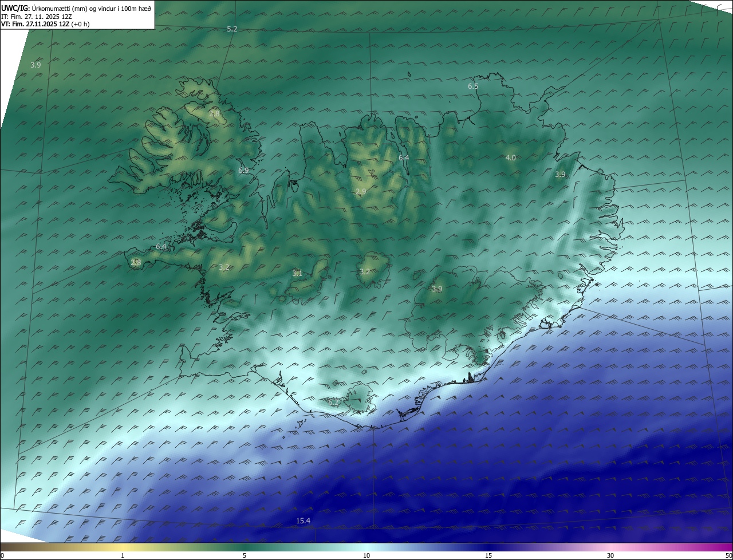Image resolution: width=733 pixels, height=560 pixels.
Task: Click the 50 tick on the color scale
Action: (x=728, y=555)
